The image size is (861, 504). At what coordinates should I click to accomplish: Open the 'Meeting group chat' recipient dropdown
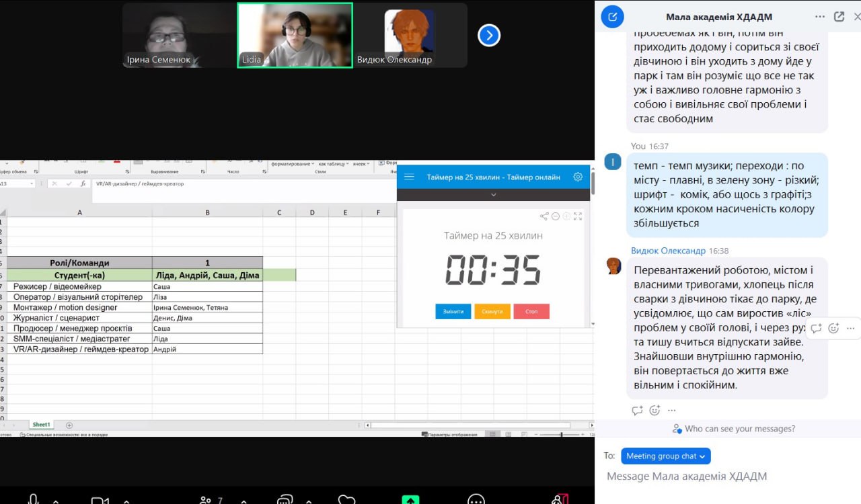tap(665, 456)
